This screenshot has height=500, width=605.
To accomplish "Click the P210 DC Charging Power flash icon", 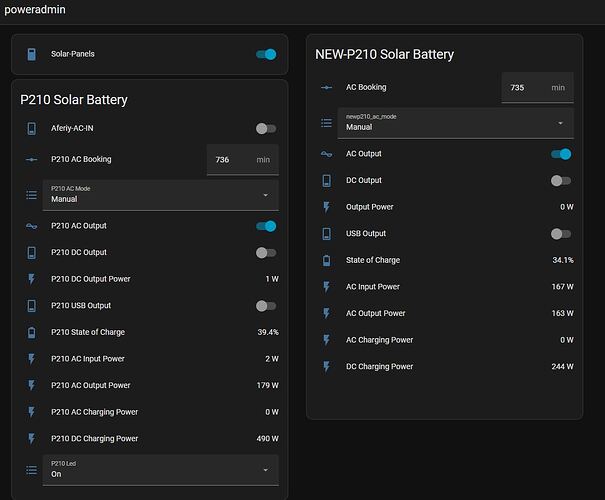I will pyautogui.click(x=32, y=439).
